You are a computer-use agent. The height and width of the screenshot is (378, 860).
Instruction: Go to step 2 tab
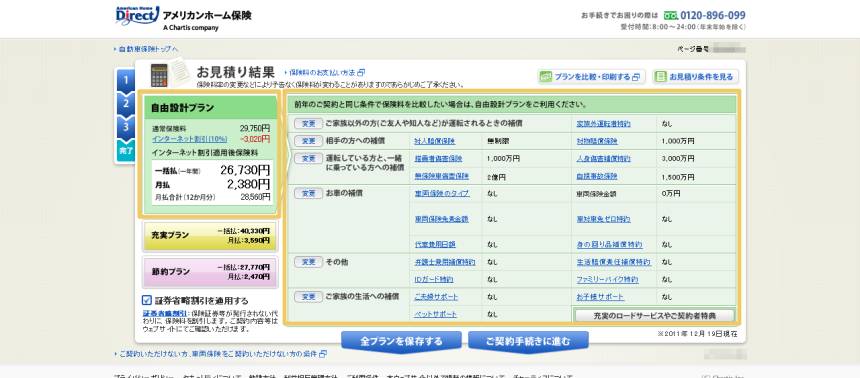pyautogui.click(x=126, y=104)
